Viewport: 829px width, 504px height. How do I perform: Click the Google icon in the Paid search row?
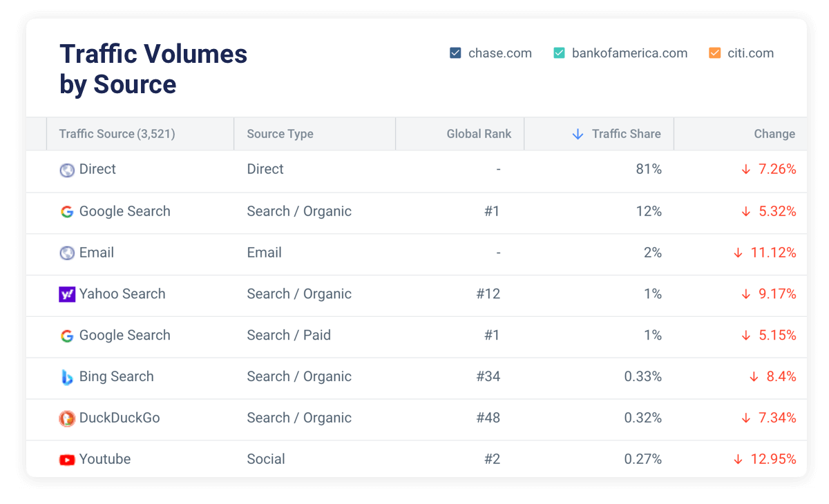click(x=67, y=336)
